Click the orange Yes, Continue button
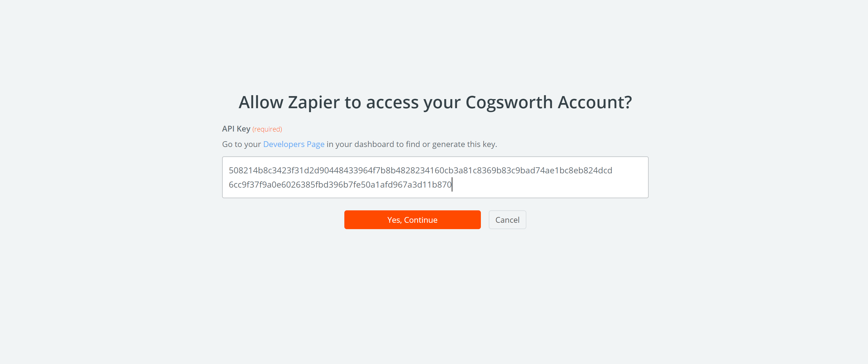Viewport: 868px width, 364px height. point(412,220)
